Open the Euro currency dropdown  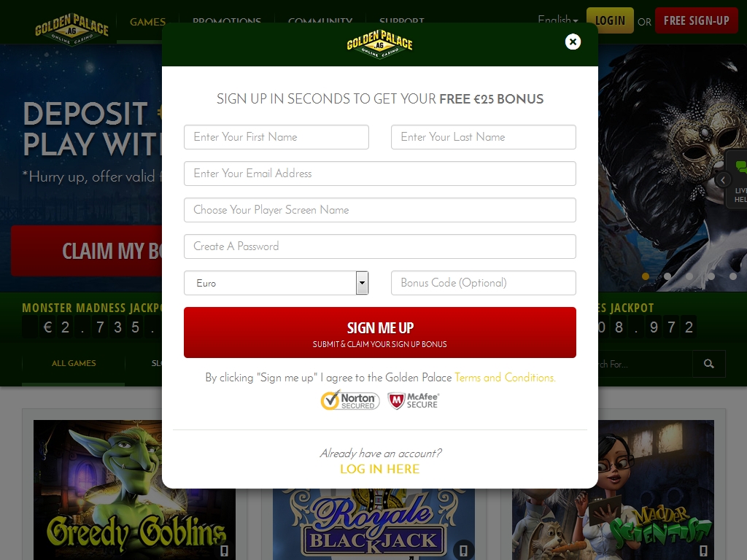[x=276, y=283]
